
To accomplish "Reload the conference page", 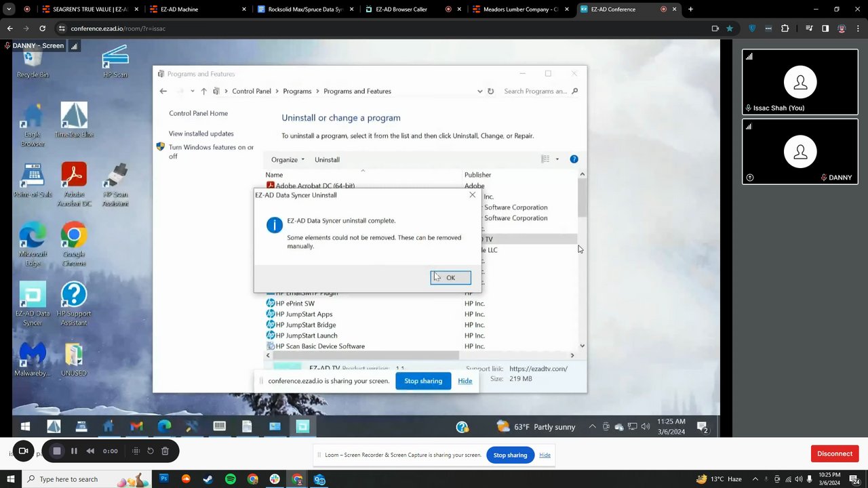I will pyautogui.click(x=42, y=28).
